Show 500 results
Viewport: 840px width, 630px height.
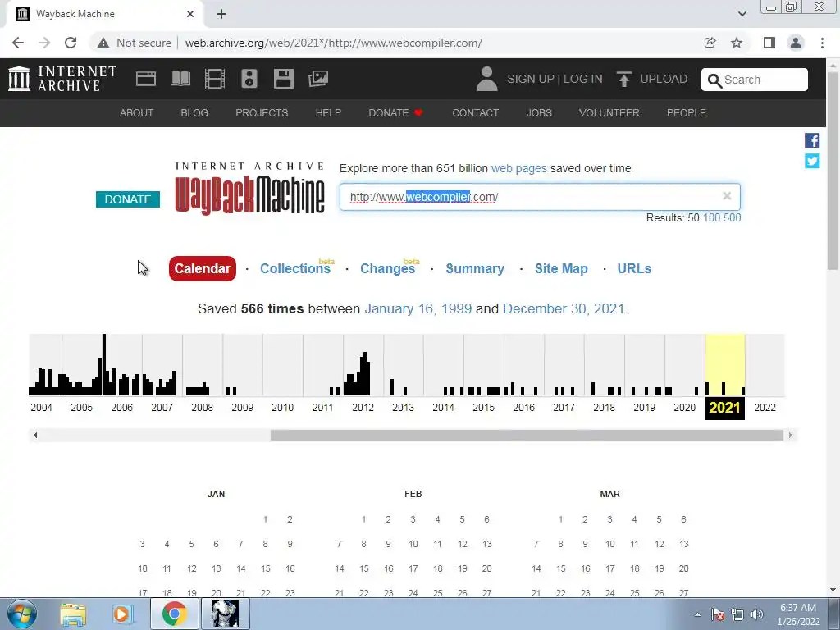(733, 217)
